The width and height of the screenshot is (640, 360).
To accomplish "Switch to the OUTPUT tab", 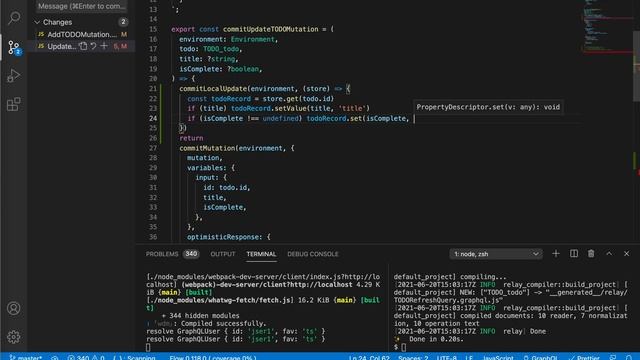I will tap(223, 254).
